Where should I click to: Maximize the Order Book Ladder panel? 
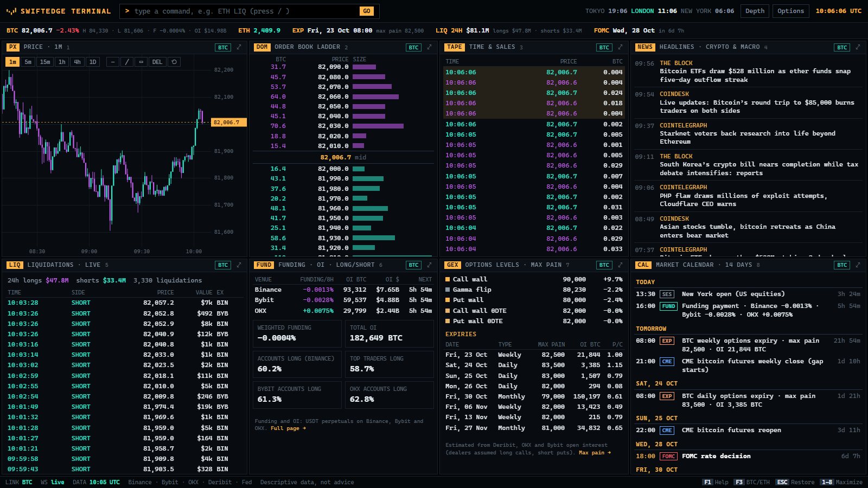(x=429, y=47)
